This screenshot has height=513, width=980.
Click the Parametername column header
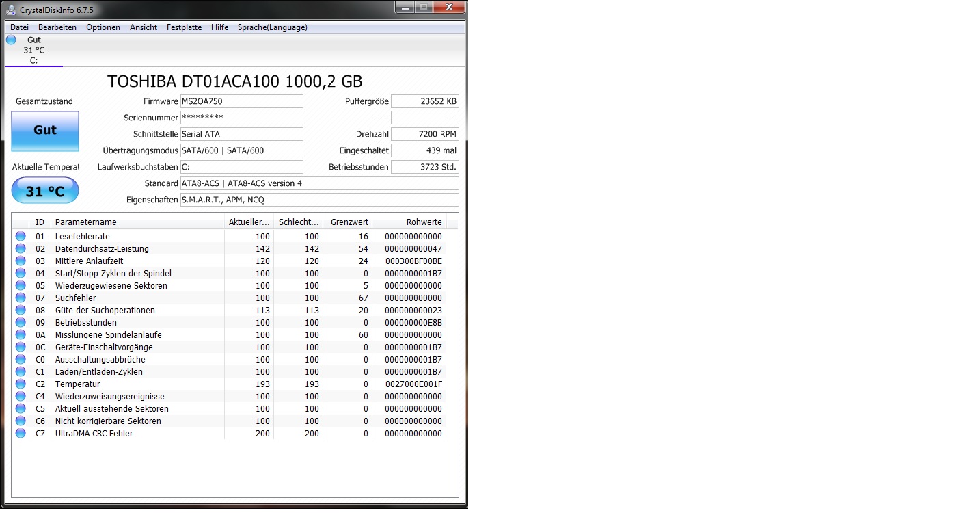(x=137, y=222)
